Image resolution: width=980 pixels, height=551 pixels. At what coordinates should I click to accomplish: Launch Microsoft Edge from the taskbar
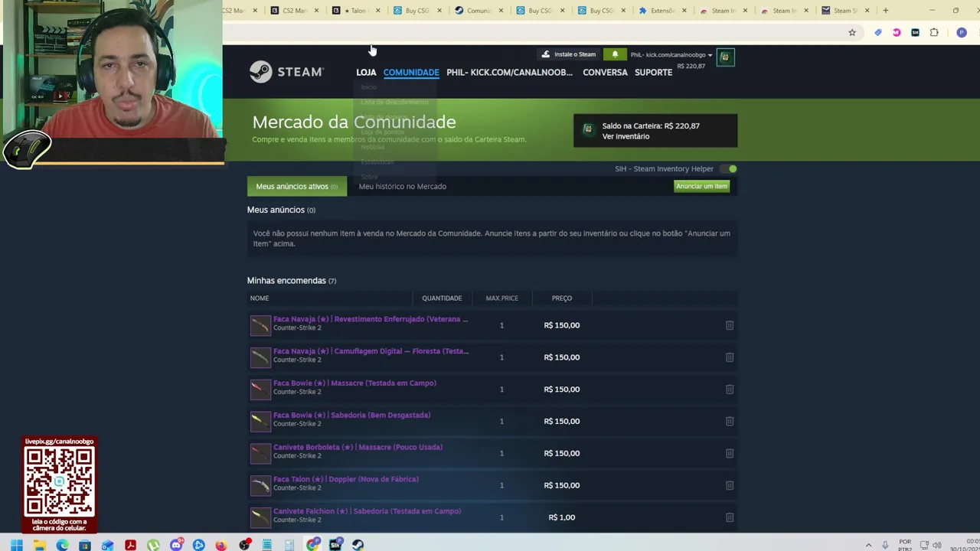(x=62, y=545)
